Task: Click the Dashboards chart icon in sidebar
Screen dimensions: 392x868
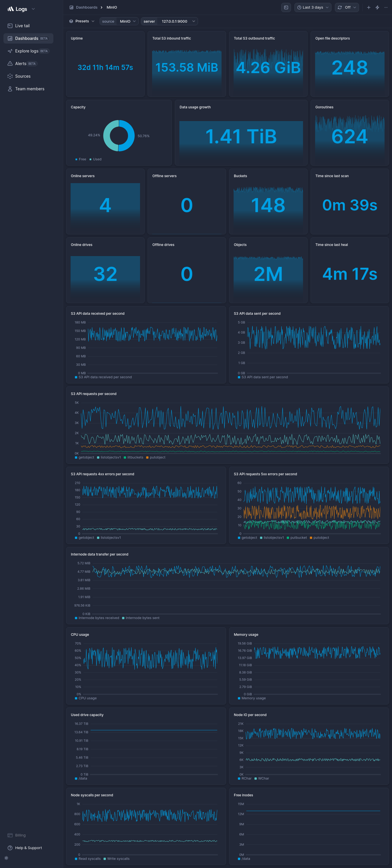Action: click(x=10, y=38)
